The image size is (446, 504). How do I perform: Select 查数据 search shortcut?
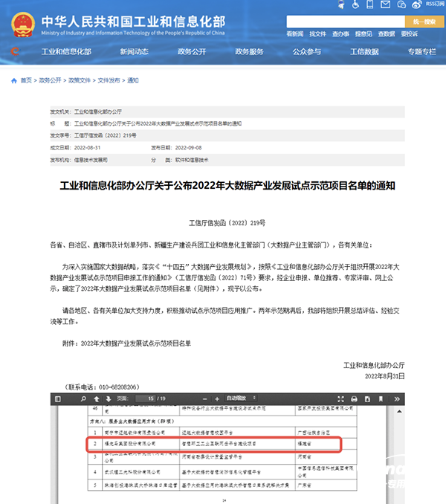[x=387, y=33]
